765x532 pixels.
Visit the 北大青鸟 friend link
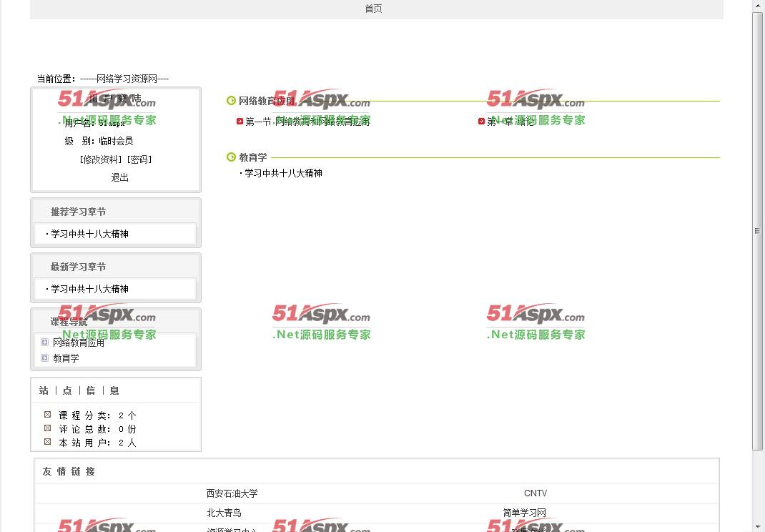pos(224,513)
